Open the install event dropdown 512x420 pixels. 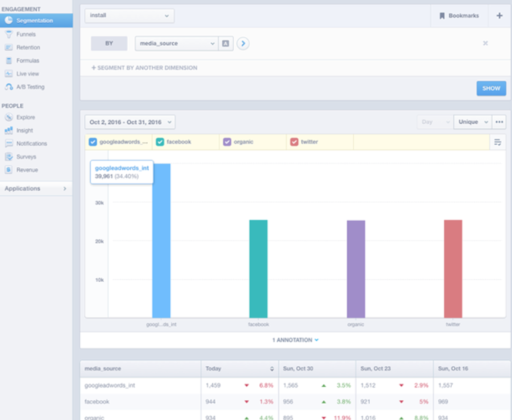point(129,16)
